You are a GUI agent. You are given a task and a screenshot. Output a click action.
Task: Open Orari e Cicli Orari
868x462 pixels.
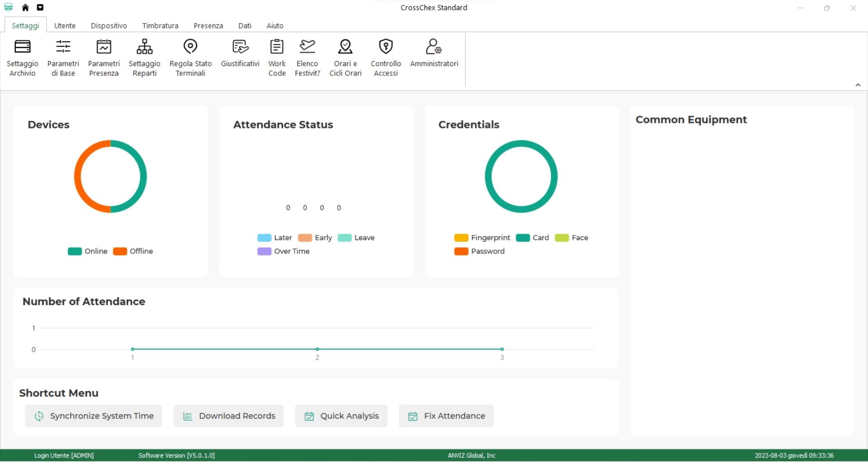pos(345,58)
